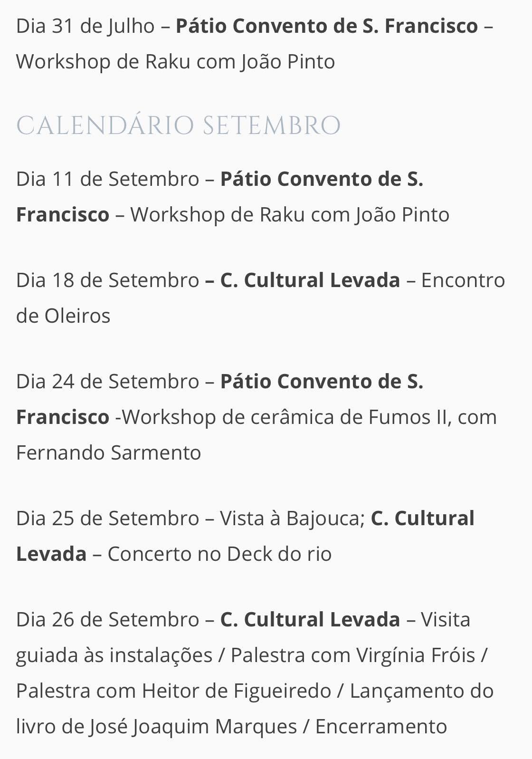Viewport: 532px width, 759px height.
Task: Click the Raku workshop text under 11 Setembro
Action: point(290,214)
